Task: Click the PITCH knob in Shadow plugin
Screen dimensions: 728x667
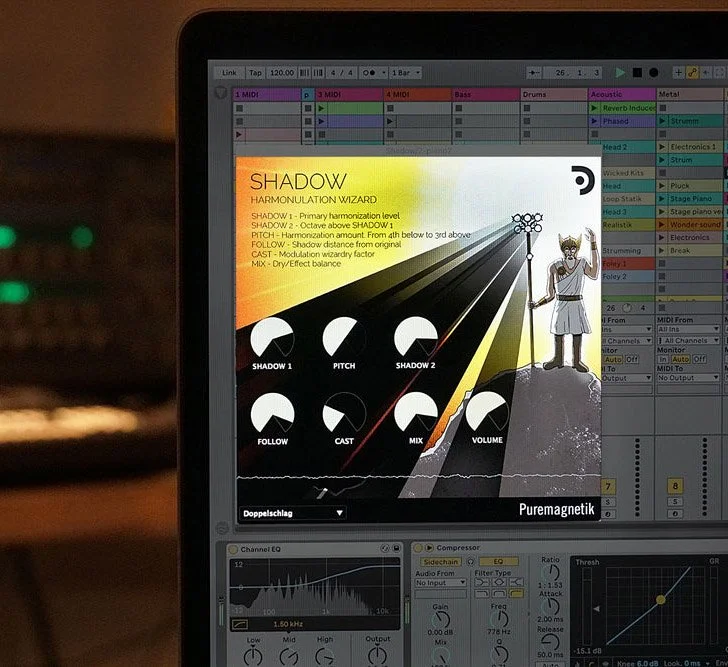Action: pos(344,338)
